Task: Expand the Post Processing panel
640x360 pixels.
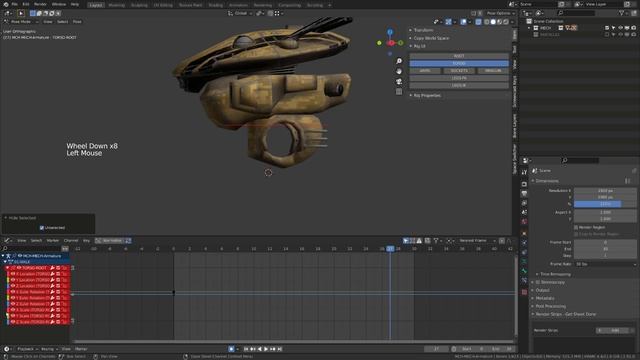Action: tap(550, 306)
